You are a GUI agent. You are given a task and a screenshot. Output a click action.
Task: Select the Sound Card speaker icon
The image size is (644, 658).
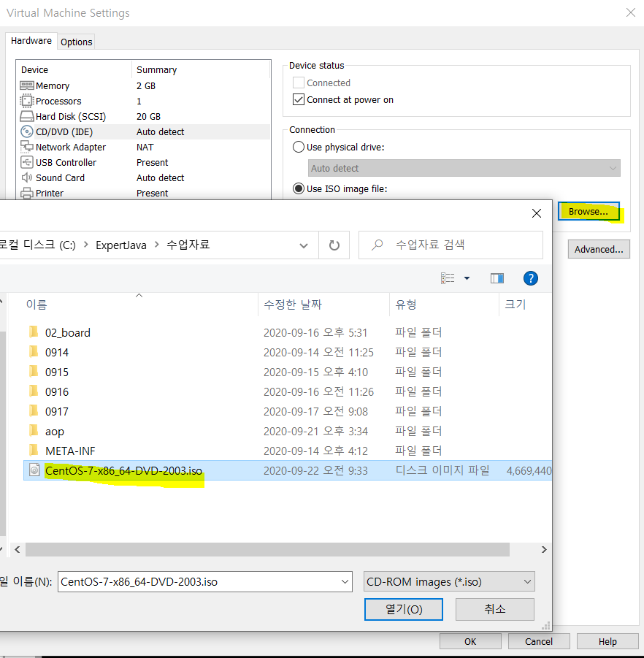27,177
